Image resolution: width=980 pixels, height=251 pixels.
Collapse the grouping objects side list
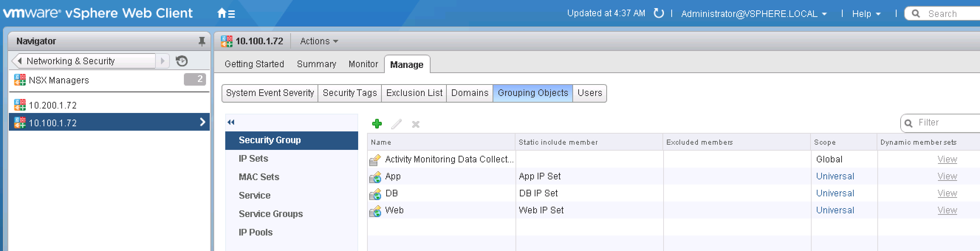coord(231,122)
